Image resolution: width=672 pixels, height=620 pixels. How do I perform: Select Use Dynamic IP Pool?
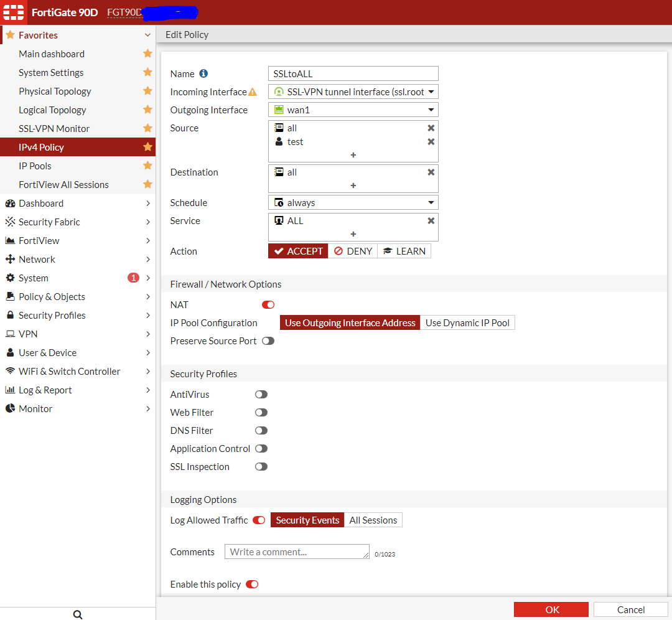point(467,323)
